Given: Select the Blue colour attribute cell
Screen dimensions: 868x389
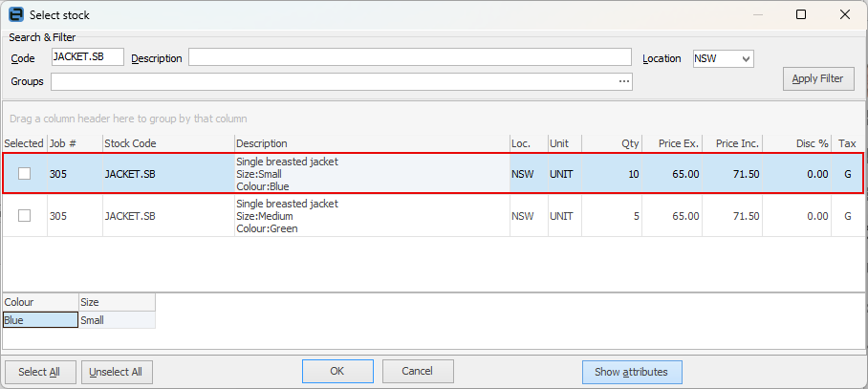Looking at the screenshot, I should click(x=40, y=321).
